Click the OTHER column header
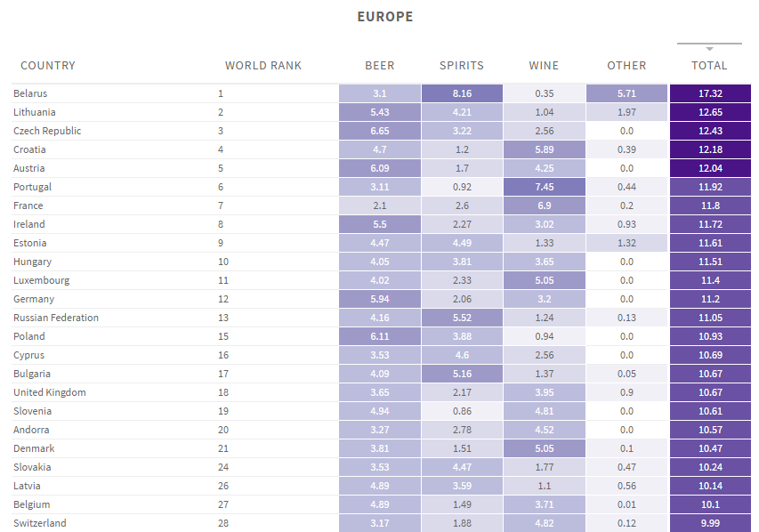The width and height of the screenshot is (759, 532). pos(626,66)
